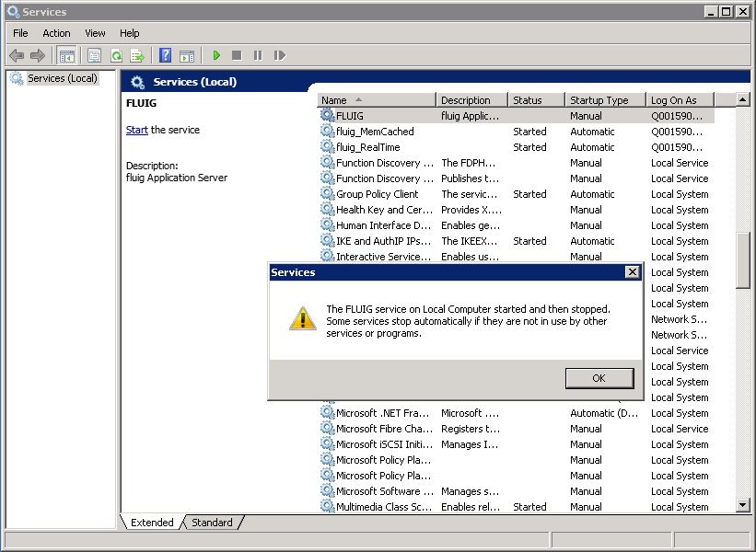Open the View menu
Image resolution: width=756 pixels, height=552 pixels.
point(95,33)
